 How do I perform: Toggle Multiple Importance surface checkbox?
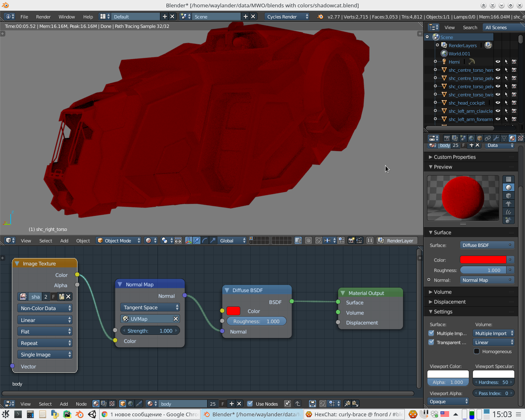(431, 333)
